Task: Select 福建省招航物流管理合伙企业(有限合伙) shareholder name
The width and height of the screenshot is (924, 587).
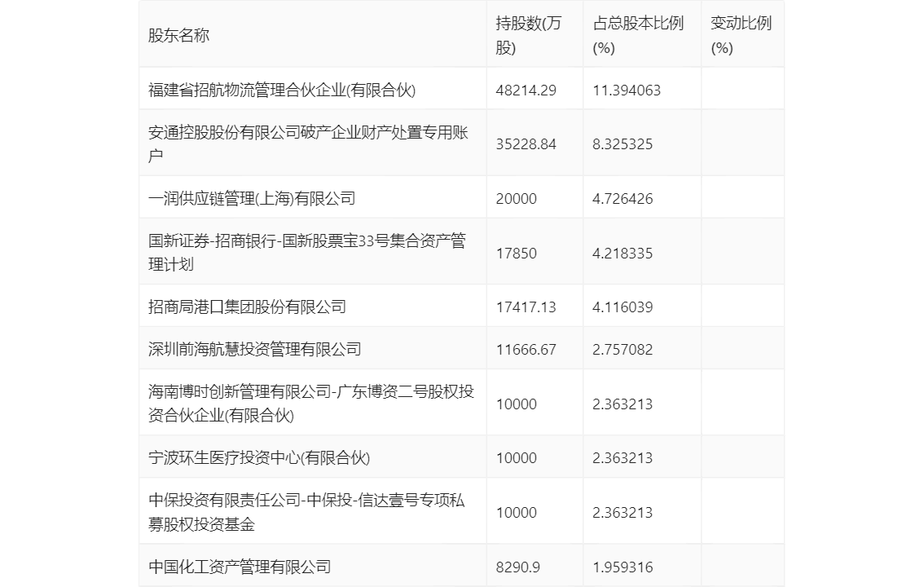Action: tap(282, 90)
